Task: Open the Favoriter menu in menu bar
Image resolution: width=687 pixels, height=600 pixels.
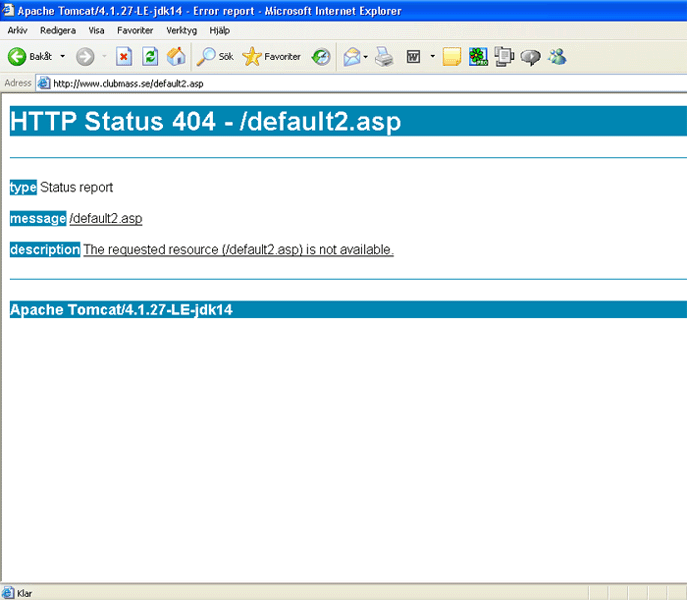Action: click(x=135, y=30)
